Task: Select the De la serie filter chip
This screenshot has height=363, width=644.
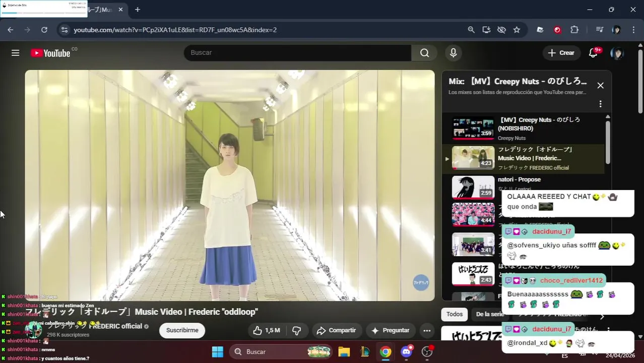Action: coord(489,314)
